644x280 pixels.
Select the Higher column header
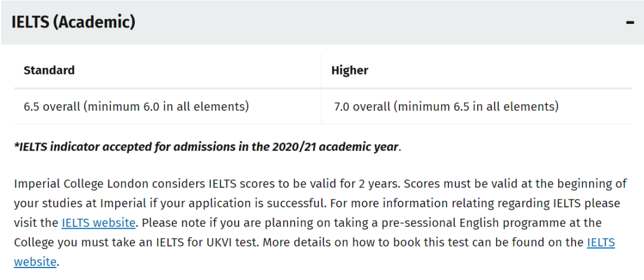pos(350,71)
